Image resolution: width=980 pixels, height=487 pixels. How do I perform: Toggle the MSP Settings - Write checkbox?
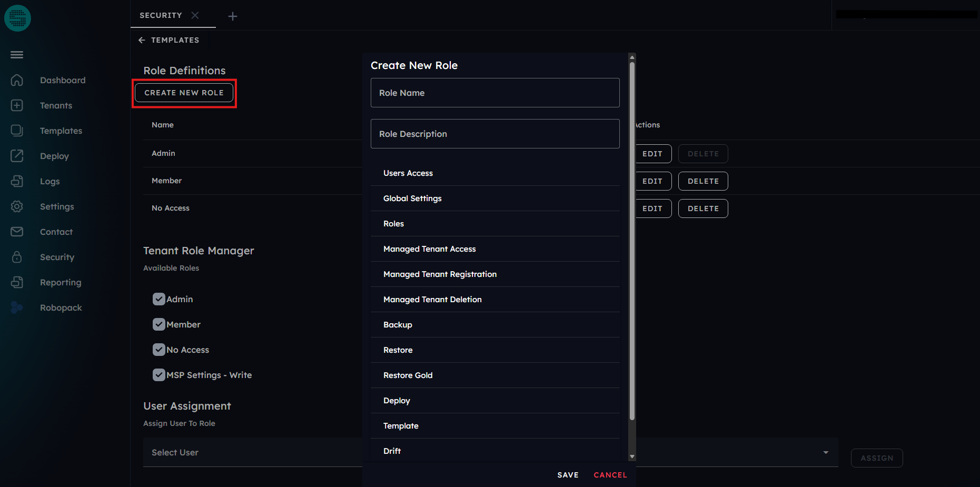point(159,375)
